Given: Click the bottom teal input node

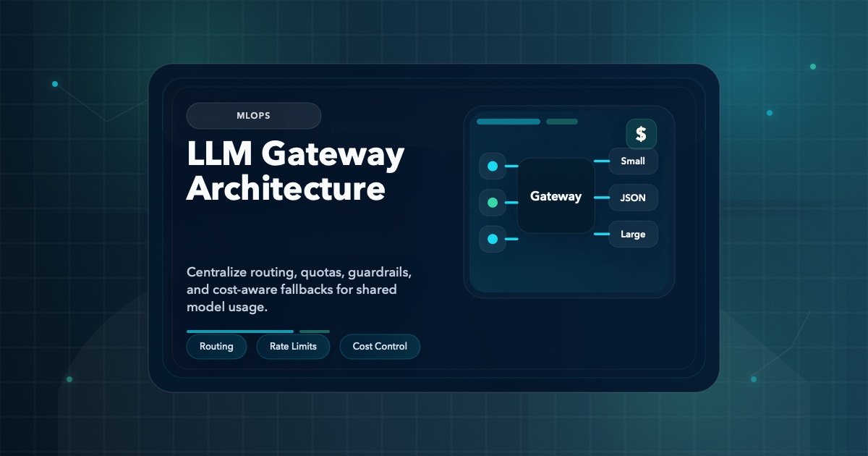Looking at the screenshot, I should (x=493, y=239).
